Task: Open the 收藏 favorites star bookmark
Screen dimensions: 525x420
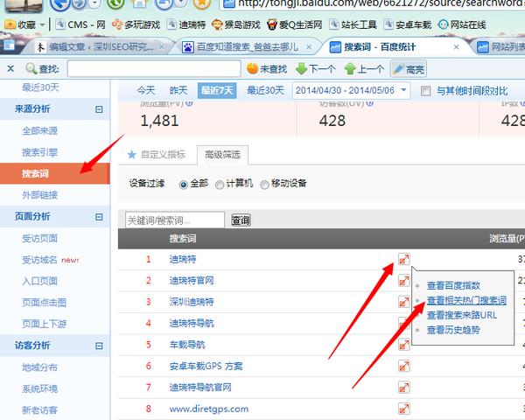Action: coord(10,24)
